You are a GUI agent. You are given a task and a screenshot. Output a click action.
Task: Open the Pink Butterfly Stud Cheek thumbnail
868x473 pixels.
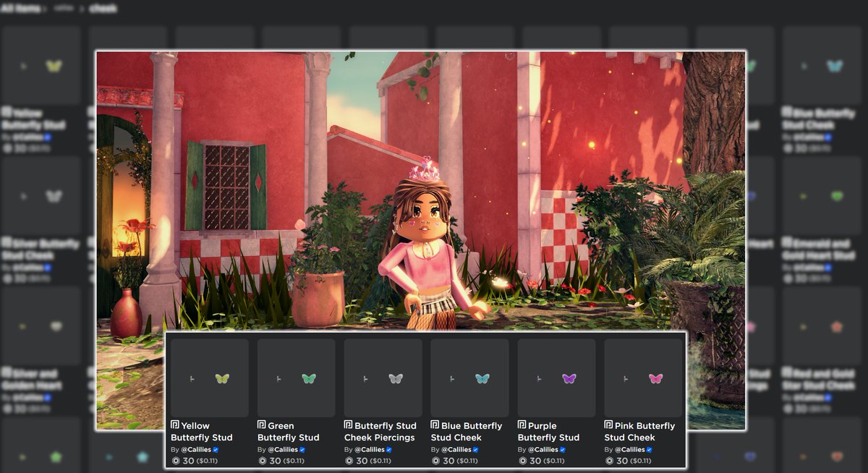coord(644,378)
